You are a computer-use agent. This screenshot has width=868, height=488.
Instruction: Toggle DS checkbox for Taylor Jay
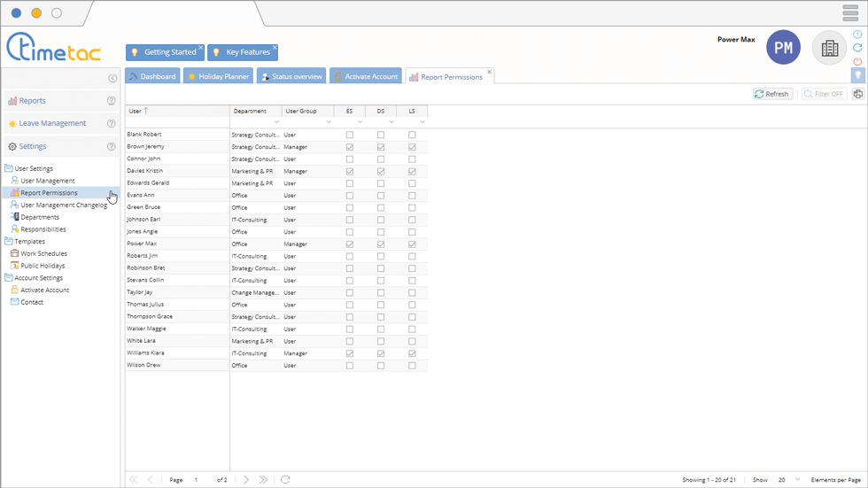point(381,292)
